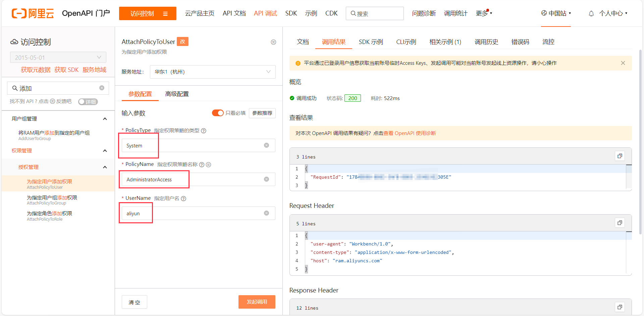This screenshot has width=644, height=316.
Task: Open the 中国站 region dropdown
Action: (556, 13)
